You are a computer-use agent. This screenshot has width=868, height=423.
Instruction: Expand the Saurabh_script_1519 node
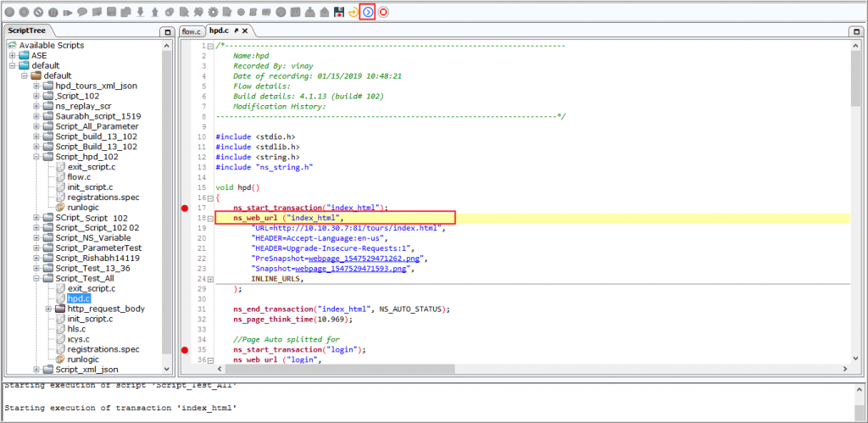[x=36, y=116]
